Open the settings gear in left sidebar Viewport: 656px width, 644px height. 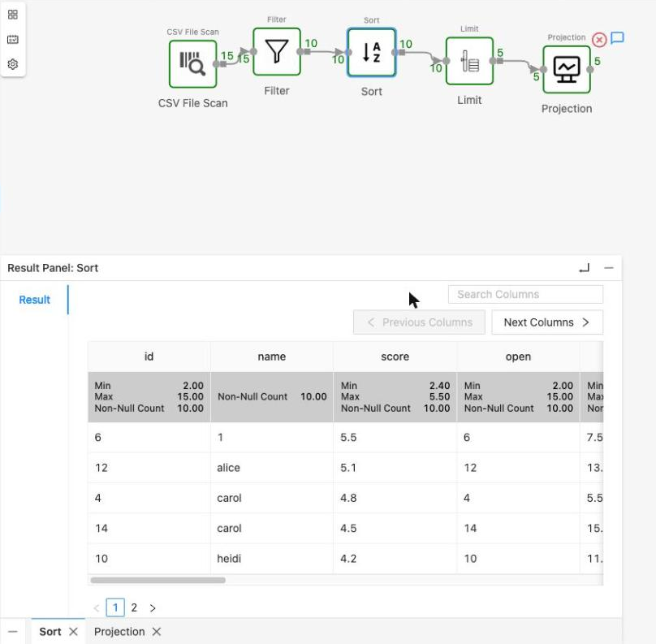click(x=13, y=64)
